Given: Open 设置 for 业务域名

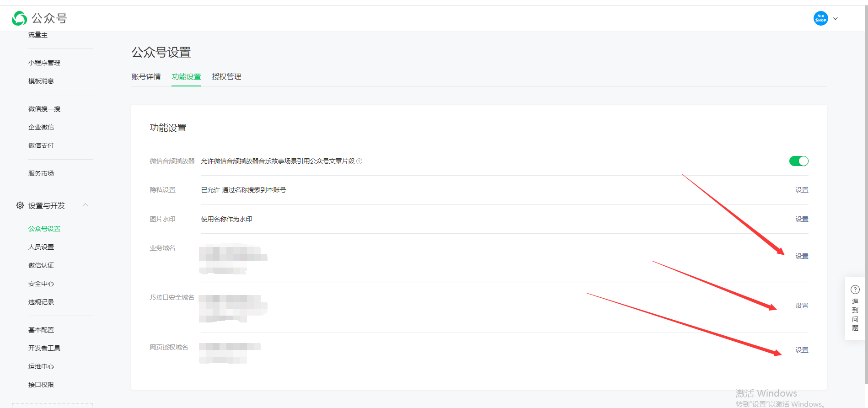Looking at the screenshot, I should point(801,256).
